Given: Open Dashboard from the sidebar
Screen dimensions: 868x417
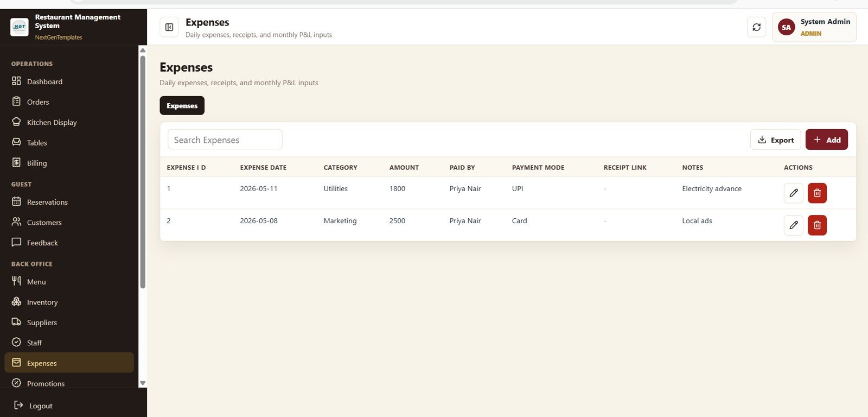Looking at the screenshot, I should (69, 81).
